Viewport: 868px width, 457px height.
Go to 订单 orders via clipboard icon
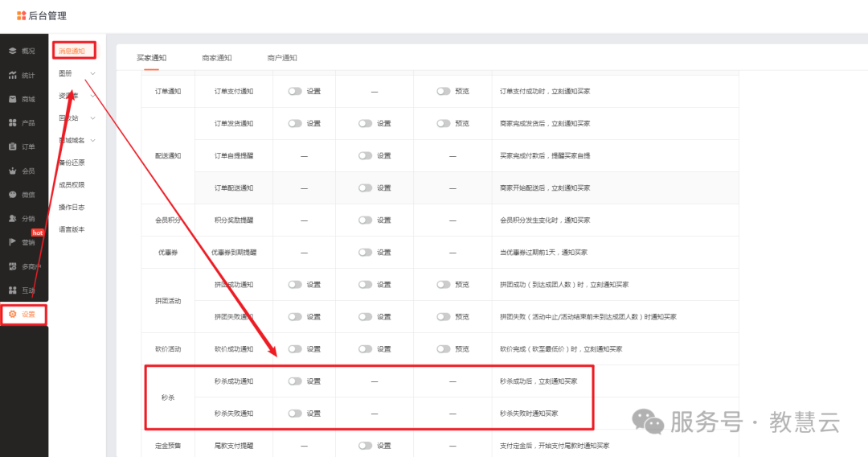click(x=13, y=146)
